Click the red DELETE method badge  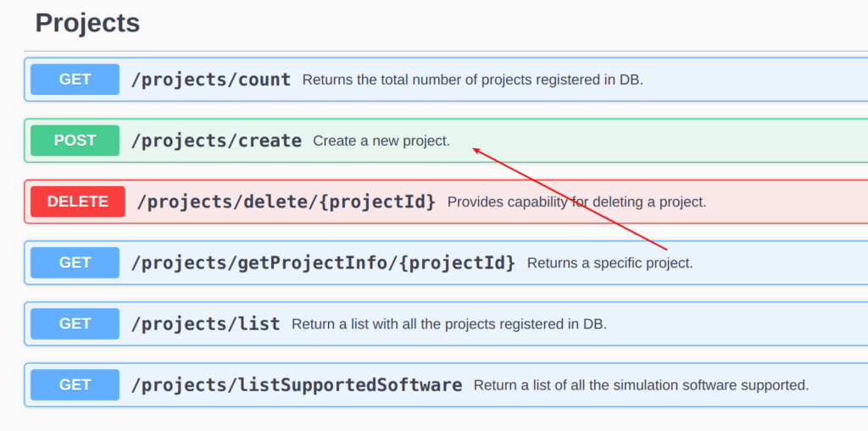click(x=77, y=202)
